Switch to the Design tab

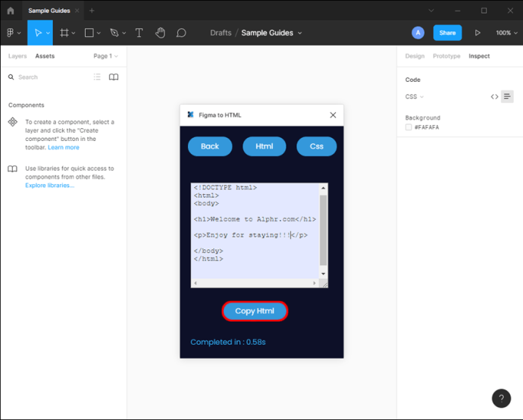click(415, 56)
